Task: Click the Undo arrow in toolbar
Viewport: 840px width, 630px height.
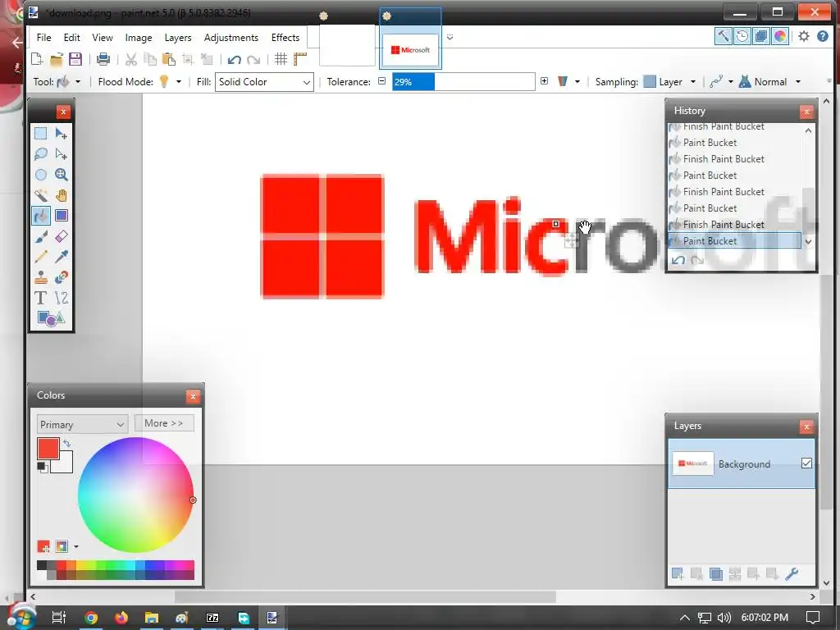Action: [x=234, y=59]
